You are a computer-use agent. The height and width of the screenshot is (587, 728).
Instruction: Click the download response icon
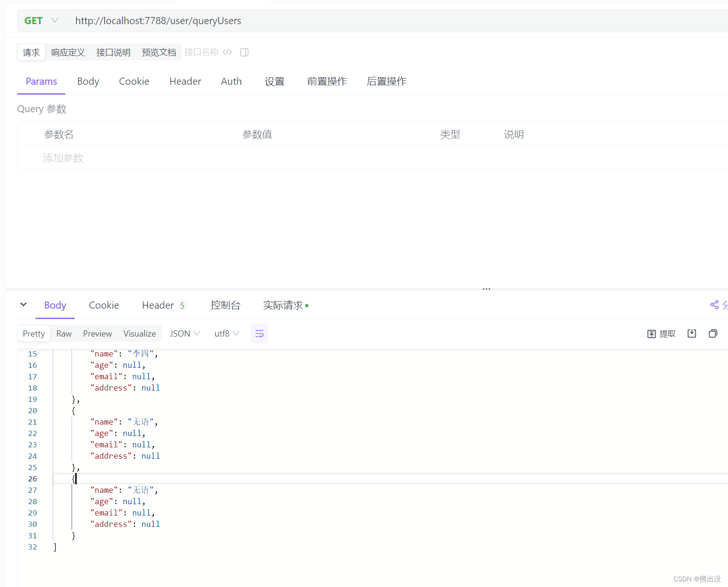[692, 333]
